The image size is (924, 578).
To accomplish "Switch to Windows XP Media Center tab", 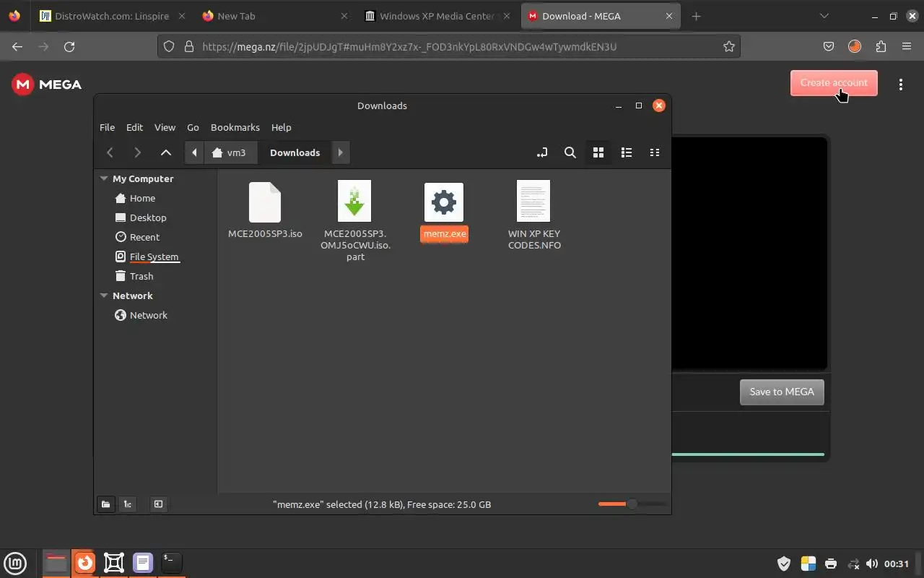I will tap(437, 16).
